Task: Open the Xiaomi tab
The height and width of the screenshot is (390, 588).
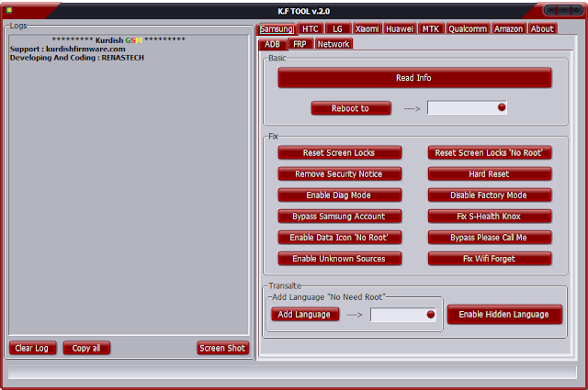Action: [367, 28]
